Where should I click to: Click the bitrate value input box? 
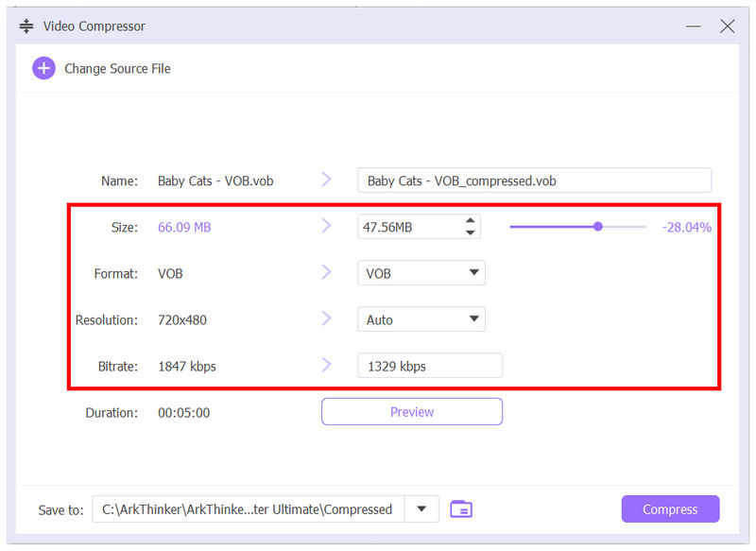(x=430, y=365)
